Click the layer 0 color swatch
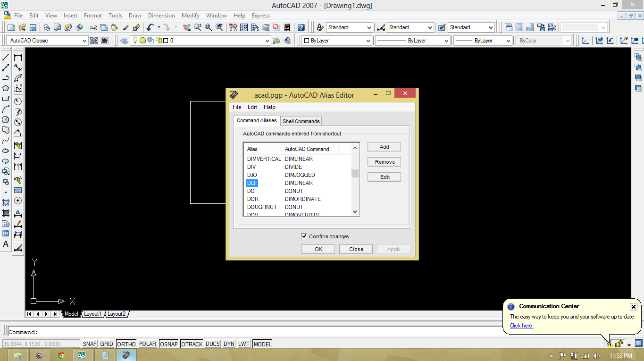The height and width of the screenshot is (361, 644). (165, 41)
